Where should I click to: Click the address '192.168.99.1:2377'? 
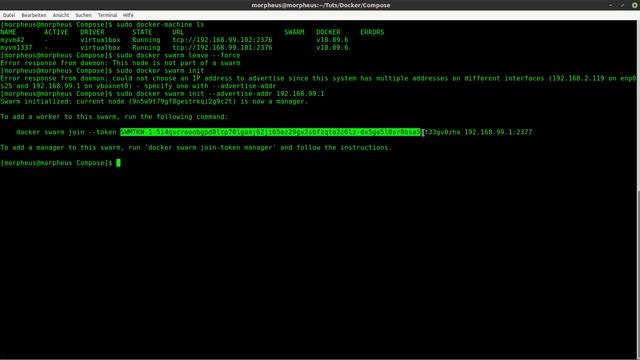498,132
